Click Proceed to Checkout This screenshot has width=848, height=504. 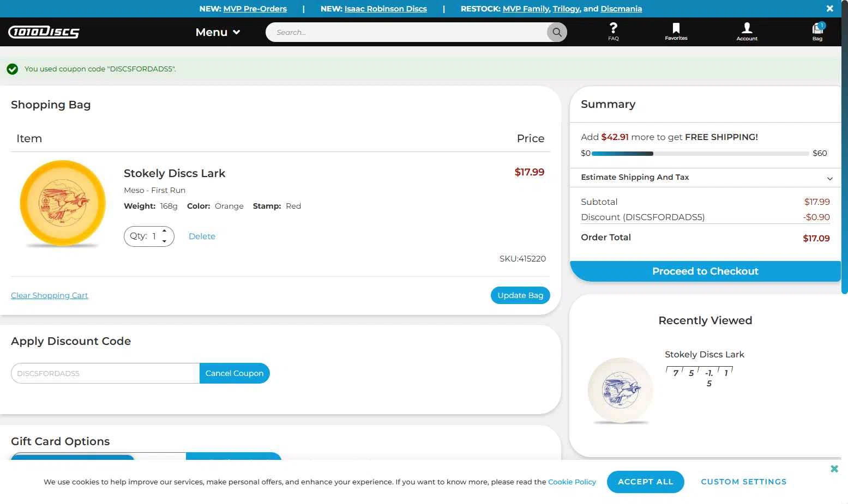(x=705, y=271)
